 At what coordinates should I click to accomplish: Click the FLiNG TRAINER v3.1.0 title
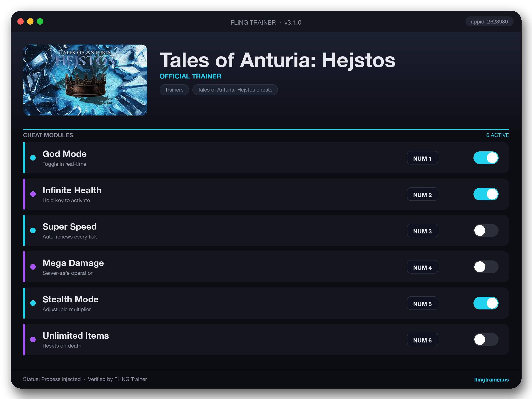pos(266,22)
